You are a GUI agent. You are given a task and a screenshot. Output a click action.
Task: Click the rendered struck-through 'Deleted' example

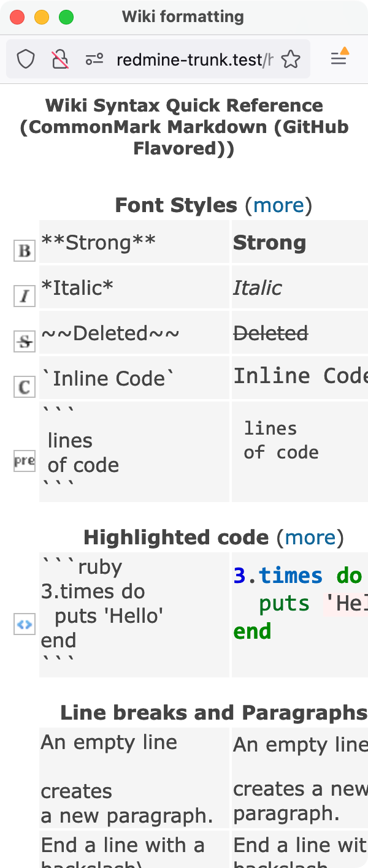(x=270, y=333)
